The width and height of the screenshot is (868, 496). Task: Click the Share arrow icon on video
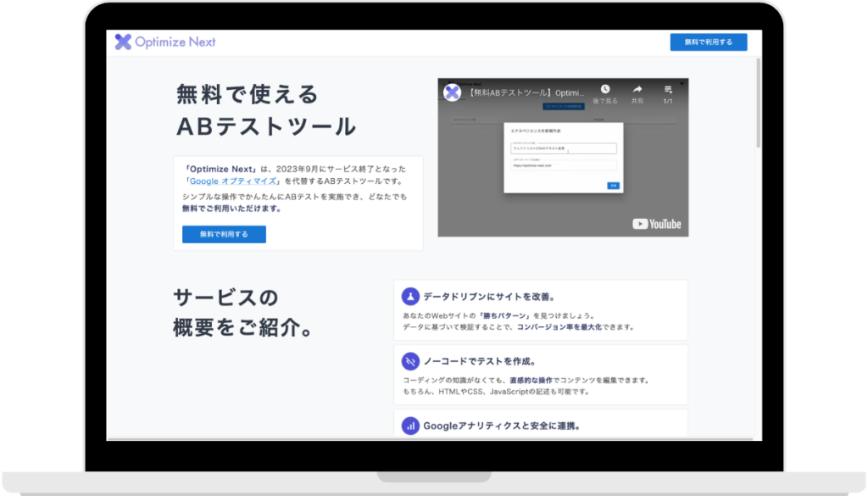point(637,89)
